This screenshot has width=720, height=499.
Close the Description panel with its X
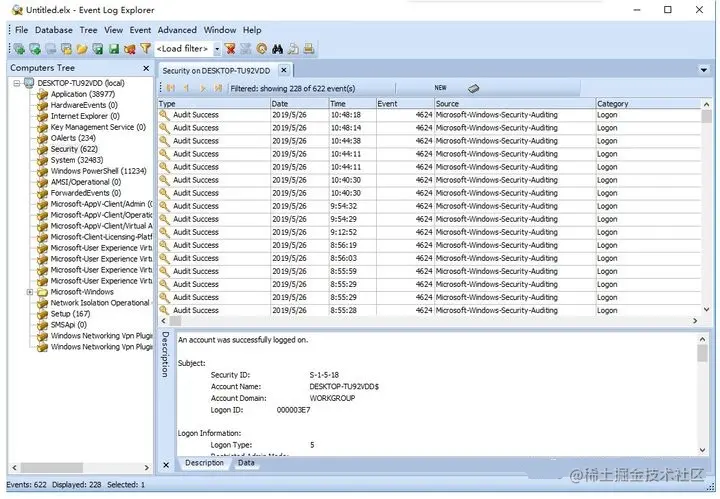click(166, 465)
